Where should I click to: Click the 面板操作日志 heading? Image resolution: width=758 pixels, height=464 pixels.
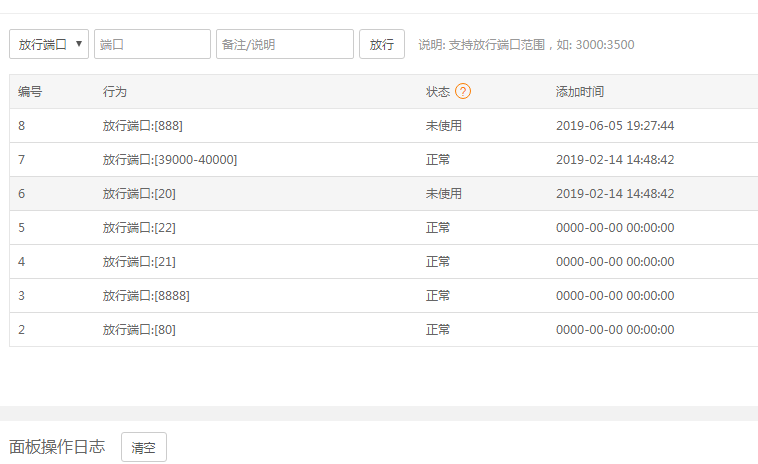(57, 446)
